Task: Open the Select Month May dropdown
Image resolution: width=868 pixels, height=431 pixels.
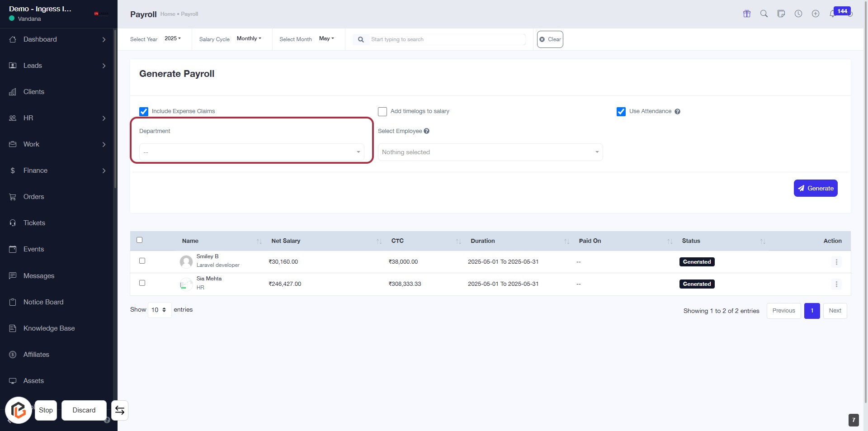Action: (326, 39)
